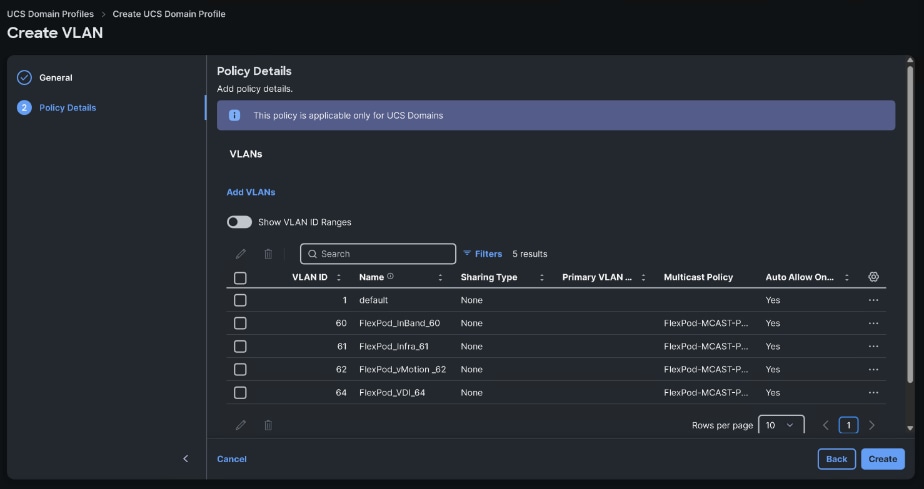924x489 pixels.
Task: Open the Rows per page dropdown
Action: [x=781, y=425]
